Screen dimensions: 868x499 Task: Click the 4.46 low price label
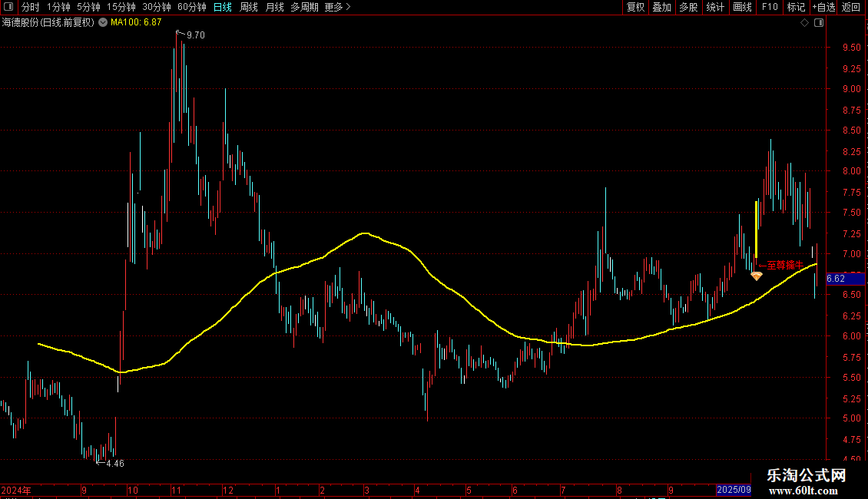115,464
